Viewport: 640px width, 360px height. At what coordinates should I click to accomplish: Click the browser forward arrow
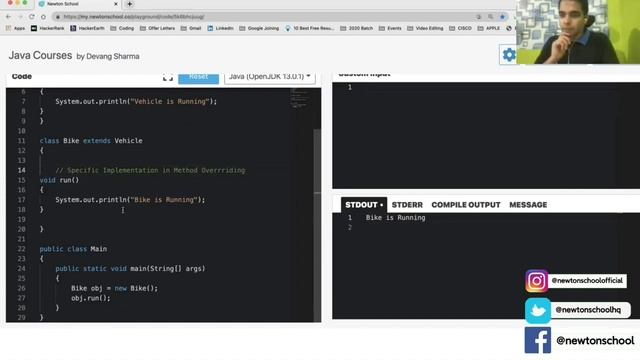(20, 17)
